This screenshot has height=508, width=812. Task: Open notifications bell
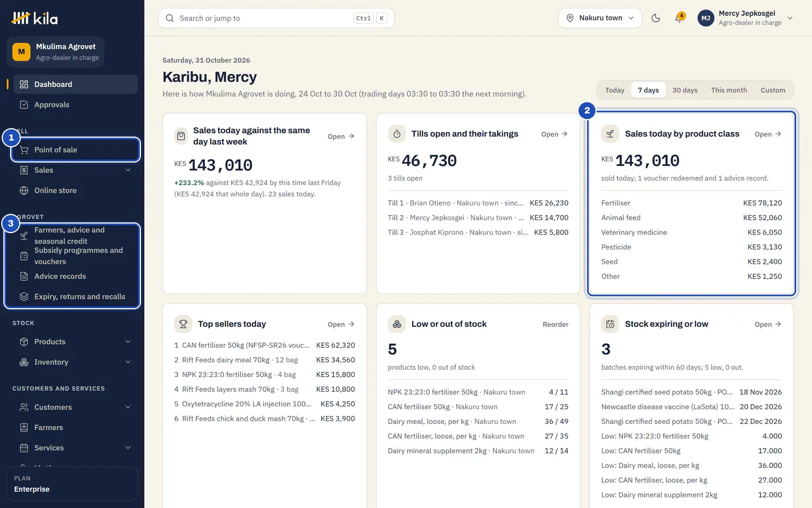tap(679, 18)
